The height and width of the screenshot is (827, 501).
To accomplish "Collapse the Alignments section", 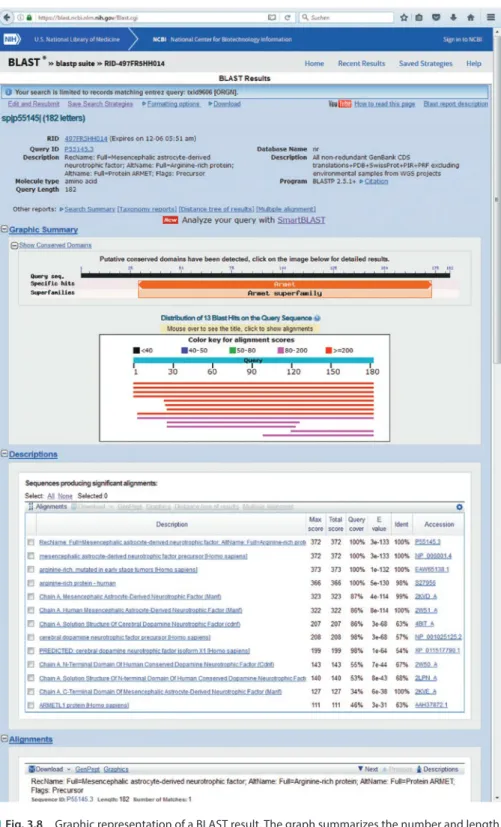I will click(5, 739).
